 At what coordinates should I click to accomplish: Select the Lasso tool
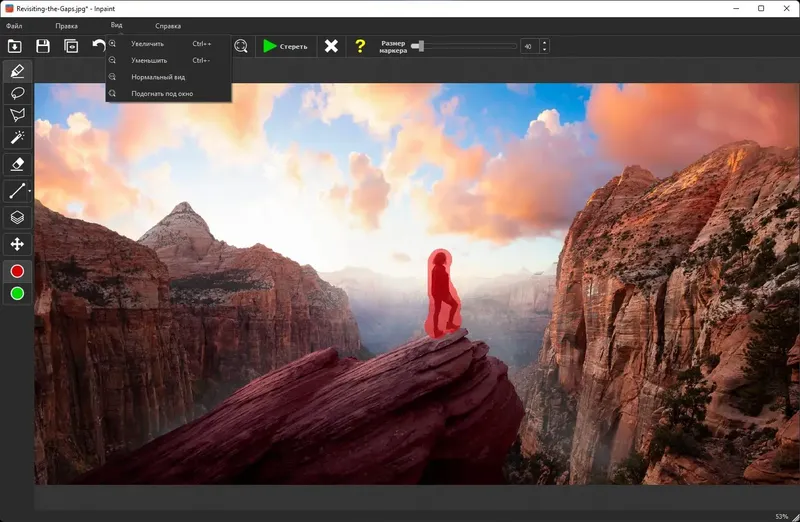pos(17,93)
